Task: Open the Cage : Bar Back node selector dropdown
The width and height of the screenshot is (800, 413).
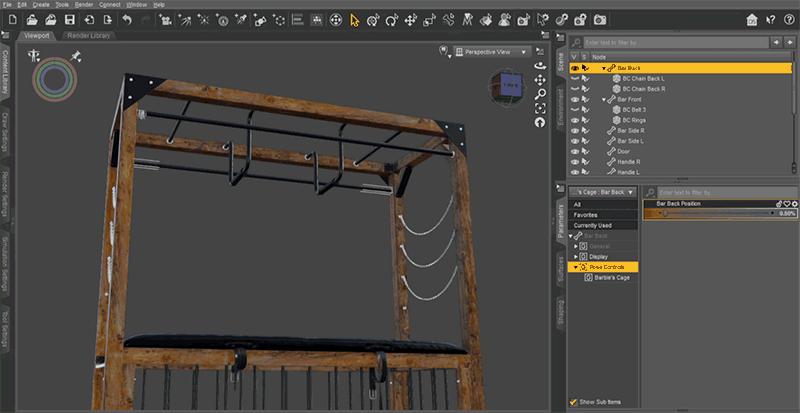Action: pos(603,192)
